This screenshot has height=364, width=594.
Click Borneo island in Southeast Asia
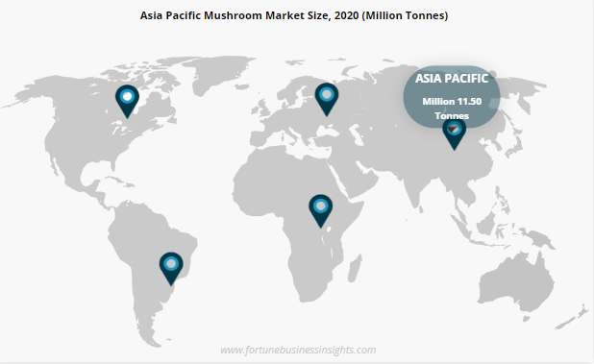pyautogui.click(x=486, y=223)
